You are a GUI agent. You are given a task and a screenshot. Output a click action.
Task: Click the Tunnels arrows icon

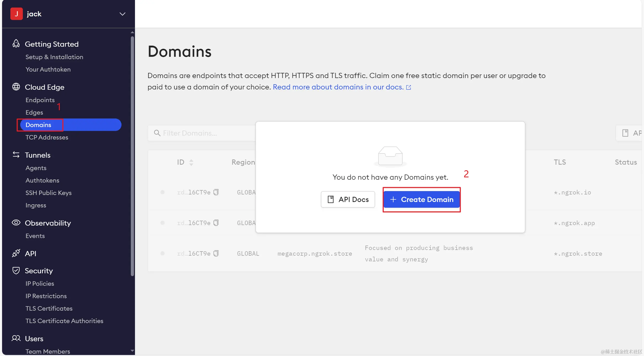click(16, 155)
